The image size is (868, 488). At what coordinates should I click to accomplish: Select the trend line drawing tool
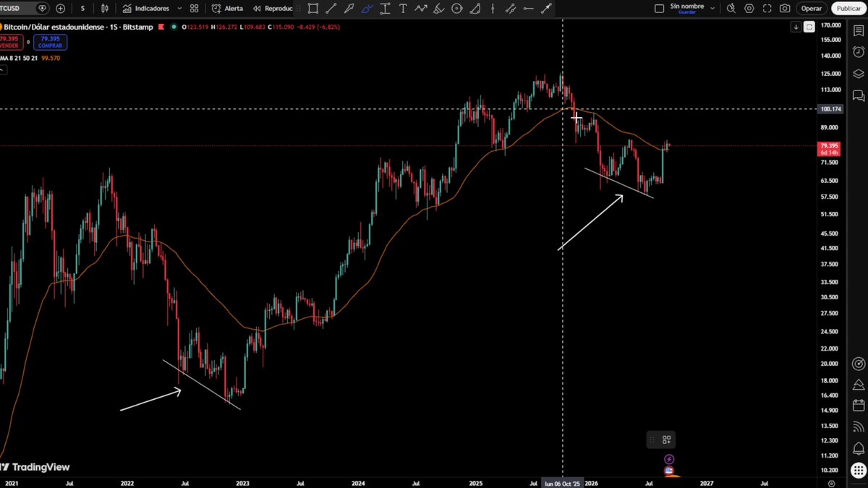click(331, 9)
